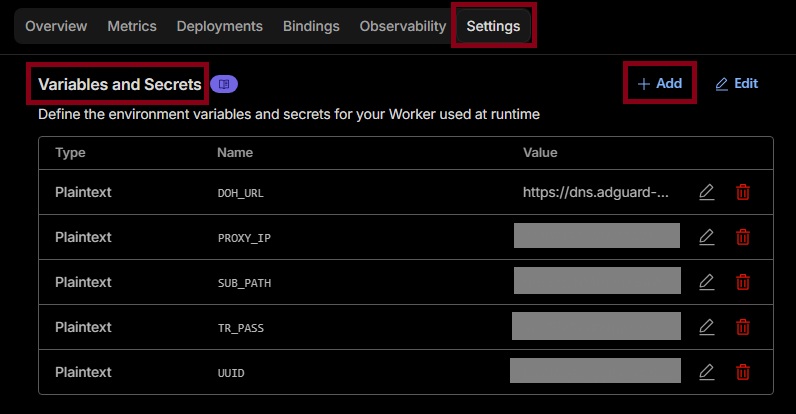Screen dimensions: 796x414
Task: Click the Plaintext type in DOH_URL row
Action: pos(83,192)
